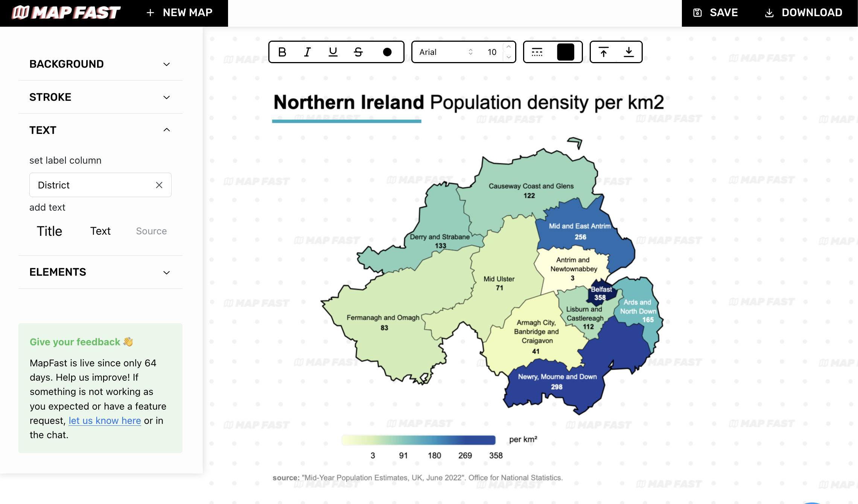Click the Italic formatting icon
The image size is (858, 504).
click(x=307, y=52)
